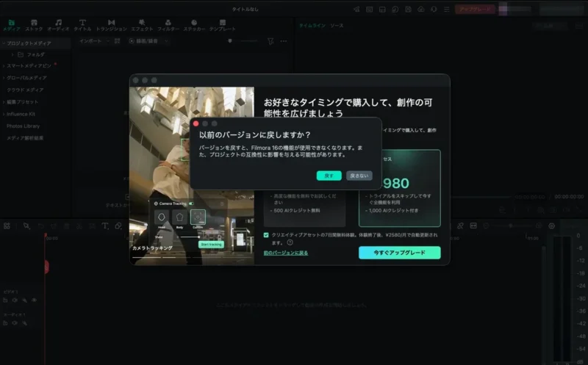Select the free trial card with 500 AIクレジット無料
The height and width of the screenshot is (365, 588).
(x=304, y=208)
